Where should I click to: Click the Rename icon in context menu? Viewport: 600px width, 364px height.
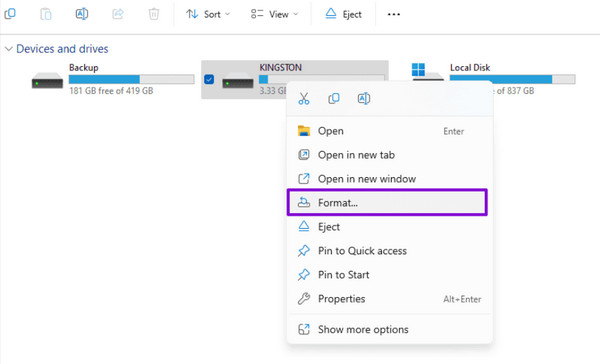[364, 99]
